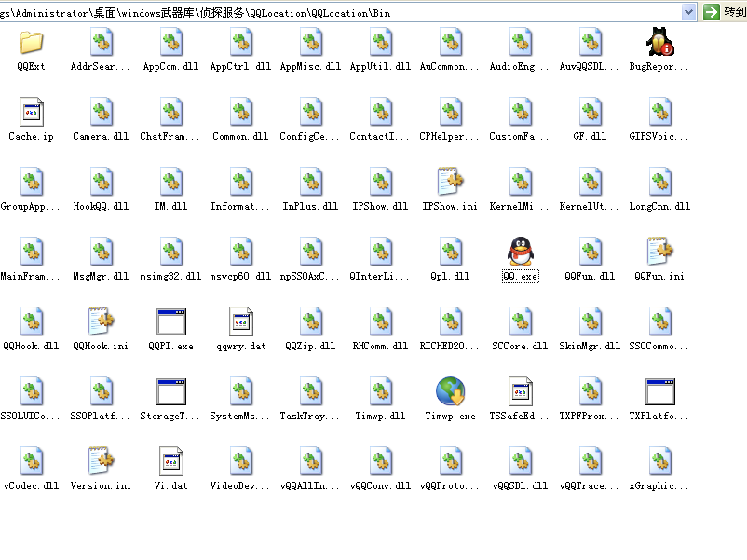The height and width of the screenshot is (560, 747).
Task: Select the TXPlatfo application icon
Action: tap(659, 391)
